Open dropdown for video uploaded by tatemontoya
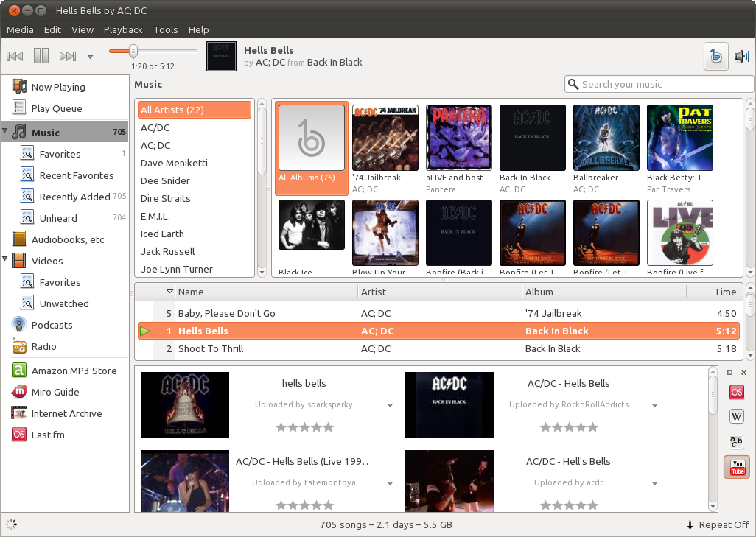 (x=390, y=483)
